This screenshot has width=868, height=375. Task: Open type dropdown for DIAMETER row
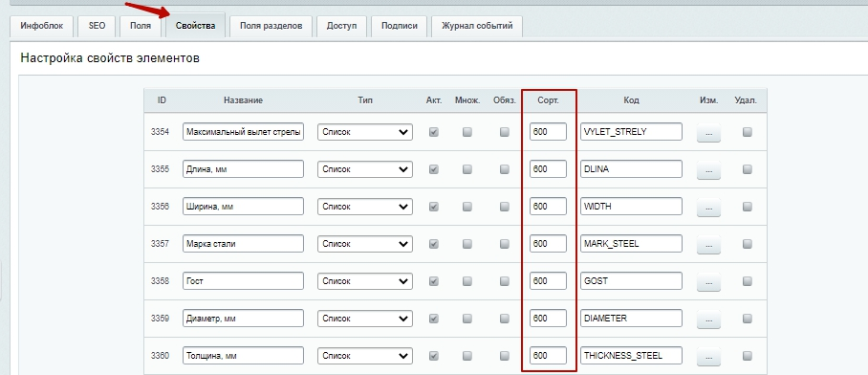point(365,319)
